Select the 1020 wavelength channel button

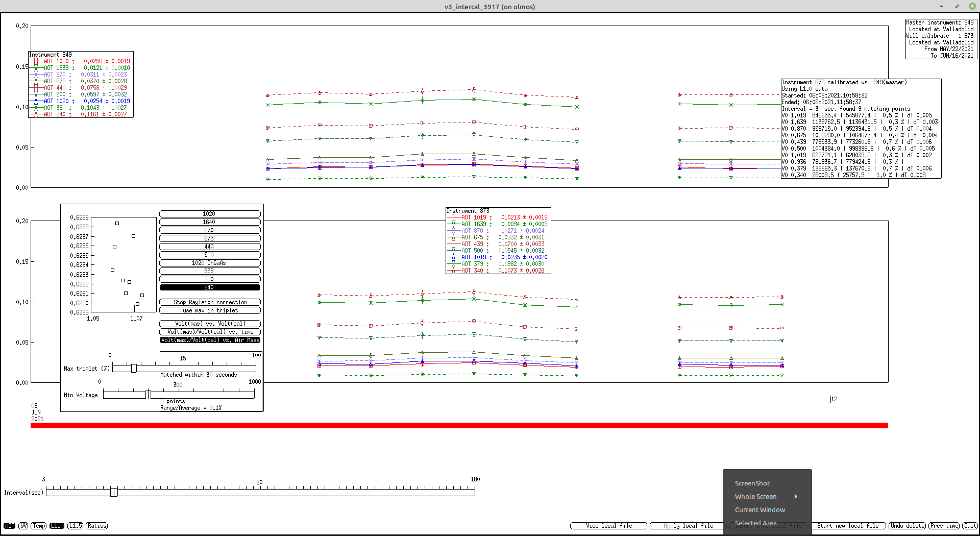210,214
